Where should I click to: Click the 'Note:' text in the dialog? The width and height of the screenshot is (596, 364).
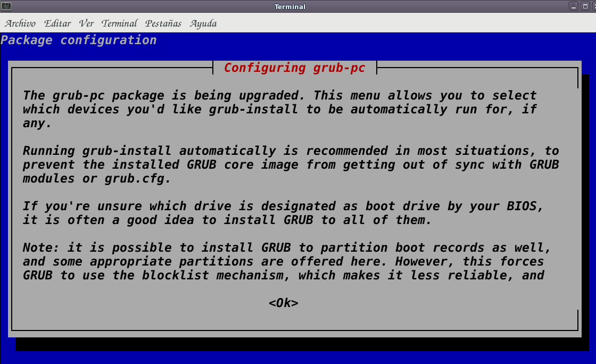pos(40,247)
